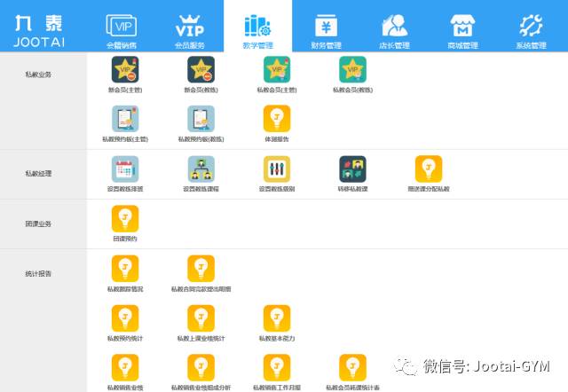Open 私教销售工作月报 report icon

click(x=277, y=368)
